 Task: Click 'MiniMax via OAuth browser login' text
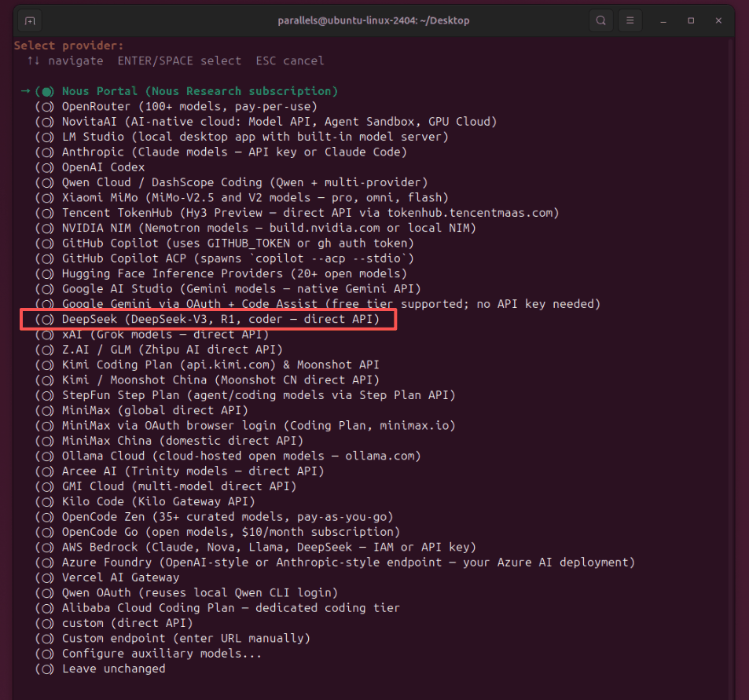click(x=169, y=426)
